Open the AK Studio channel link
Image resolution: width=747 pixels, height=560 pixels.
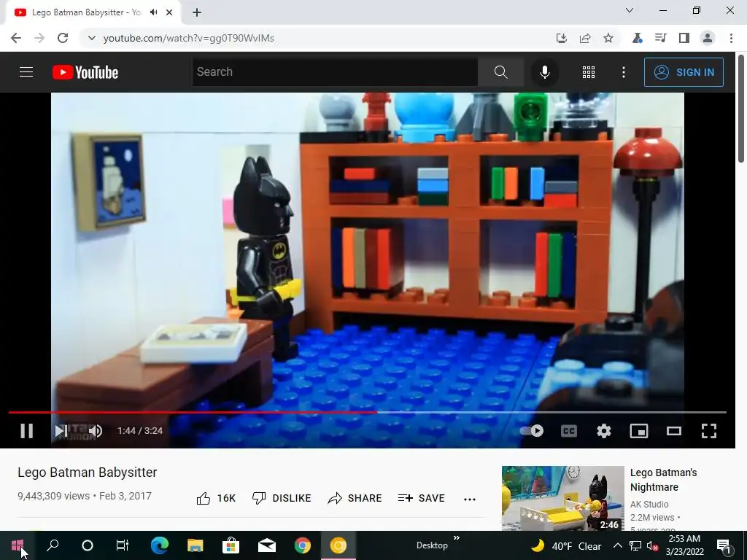click(x=649, y=504)
